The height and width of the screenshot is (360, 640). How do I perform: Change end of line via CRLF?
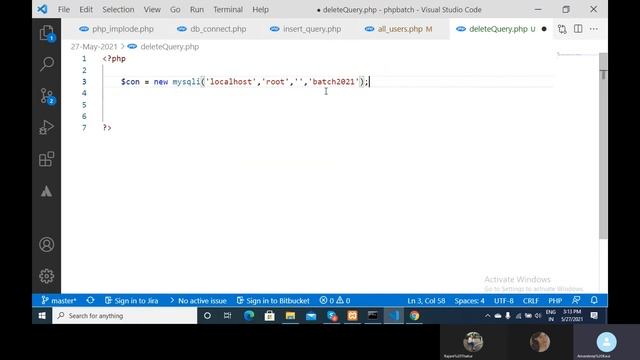(531, 301)
